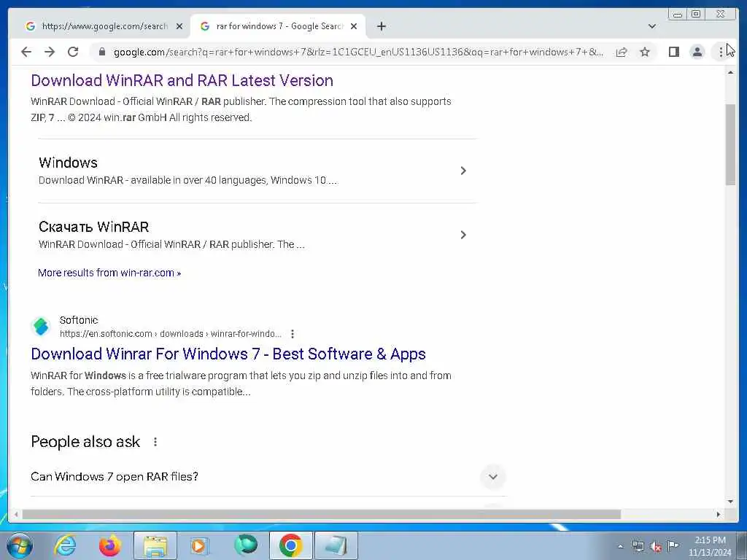Open the tab search dropdown arrow
Viewport: 747px width, 560px height.
point(652,26)
